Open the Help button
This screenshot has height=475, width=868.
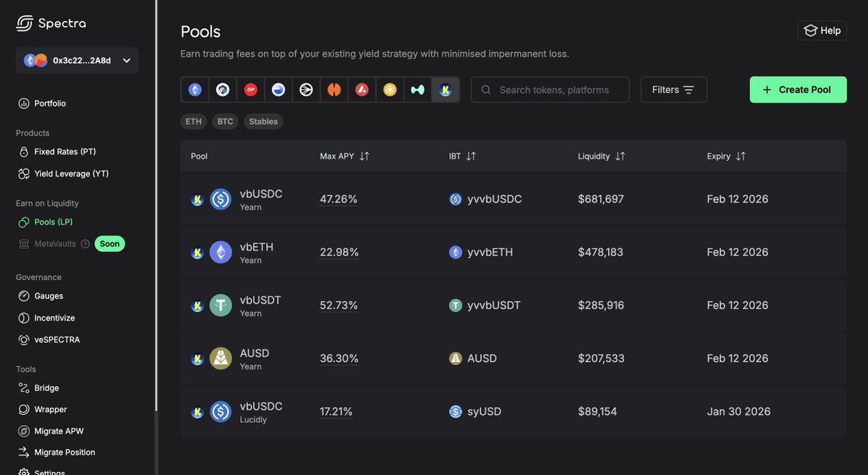(x=822, y=30)
